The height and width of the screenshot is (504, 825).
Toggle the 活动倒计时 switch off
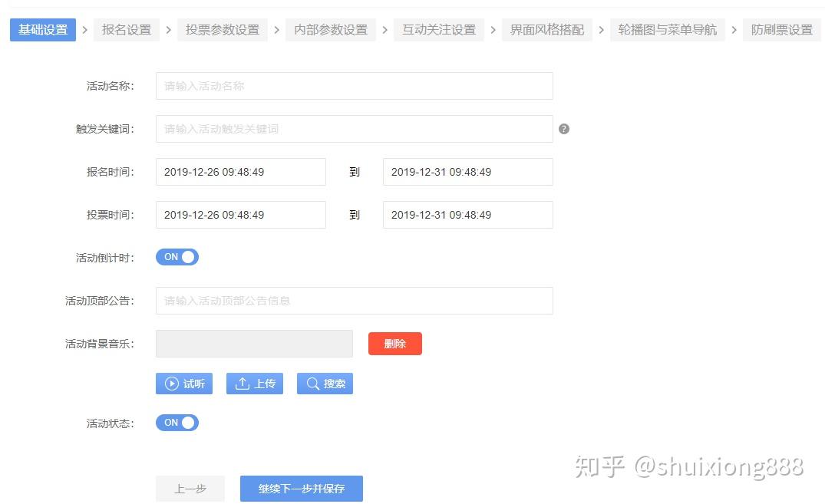pos(177,257)
